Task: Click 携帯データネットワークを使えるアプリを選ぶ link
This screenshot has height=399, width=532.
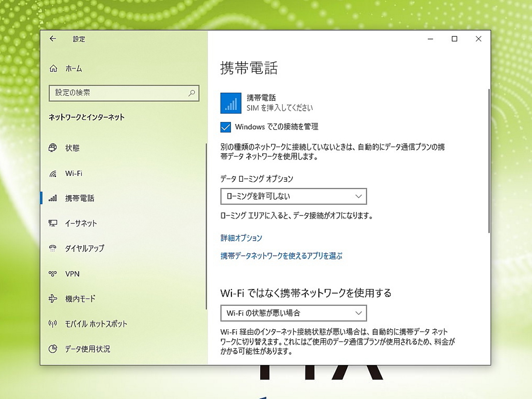Action: [282, 256]
